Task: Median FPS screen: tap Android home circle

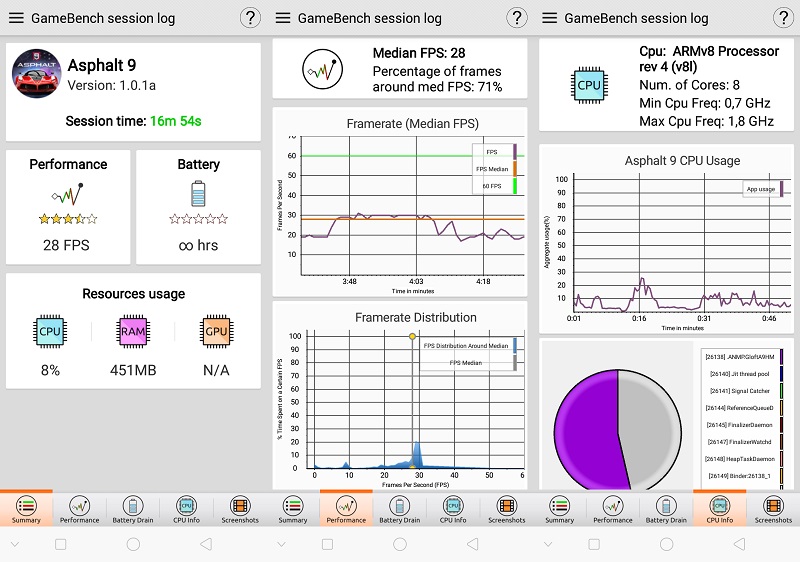Action: pyautogui.click(x=400, y=544)
